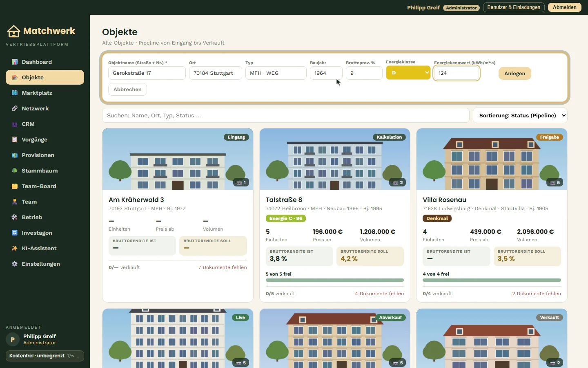
Task: Click the Am Kräherwald 3 building thumbnail
Action: [178, 159]
